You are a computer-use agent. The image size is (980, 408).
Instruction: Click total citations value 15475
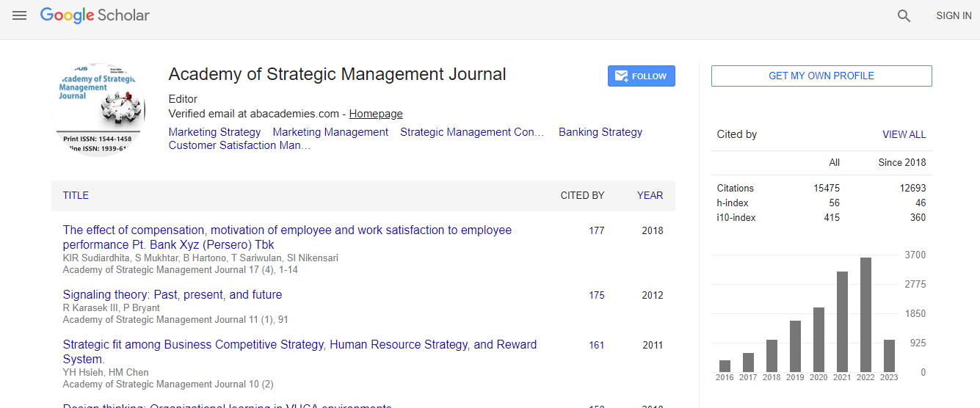click(x=827, y=188)
